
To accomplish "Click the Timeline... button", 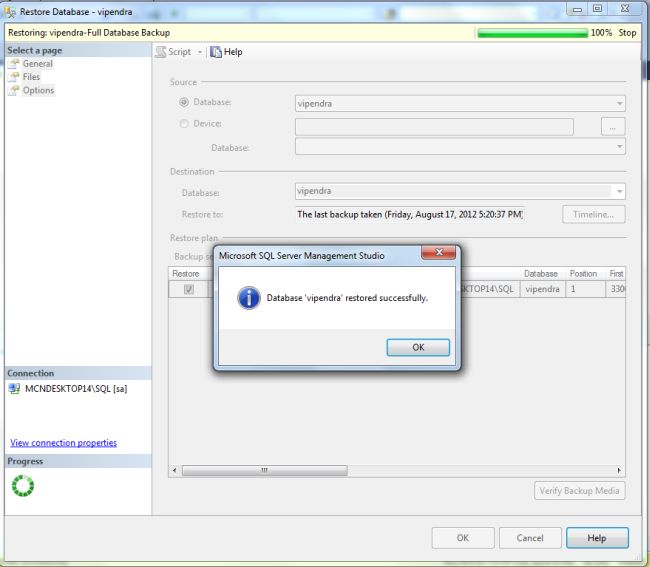I will click(593, 214).
